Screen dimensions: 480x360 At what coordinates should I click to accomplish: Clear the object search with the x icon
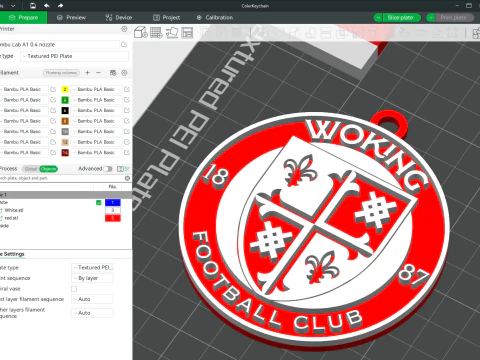[127, 178]
